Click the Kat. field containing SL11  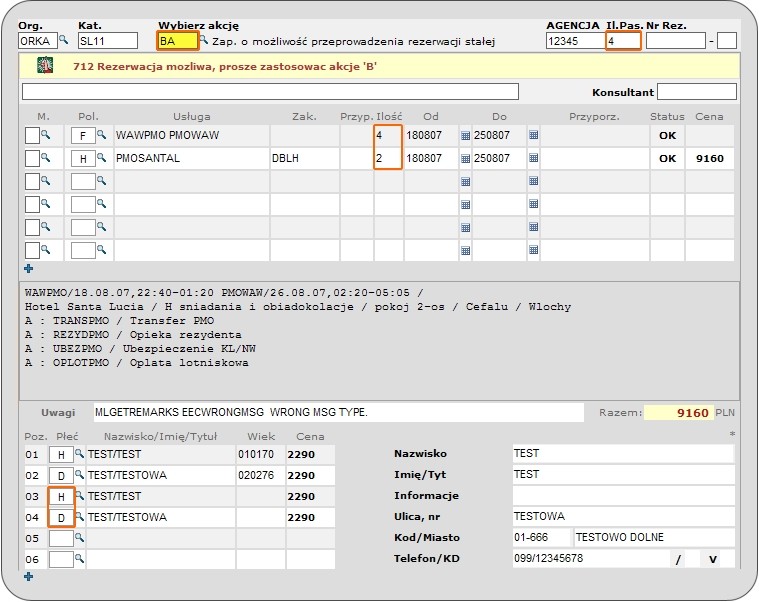coord(107,41)
